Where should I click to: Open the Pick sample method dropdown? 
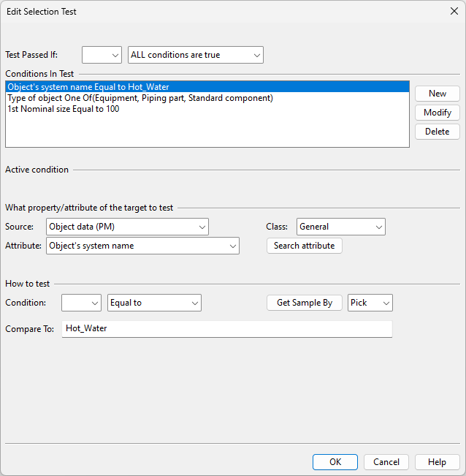click(x=370, y=303)
